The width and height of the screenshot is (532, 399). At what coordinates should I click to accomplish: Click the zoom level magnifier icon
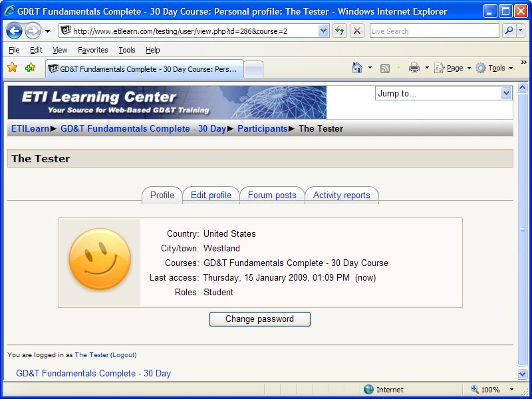[475, 390]
